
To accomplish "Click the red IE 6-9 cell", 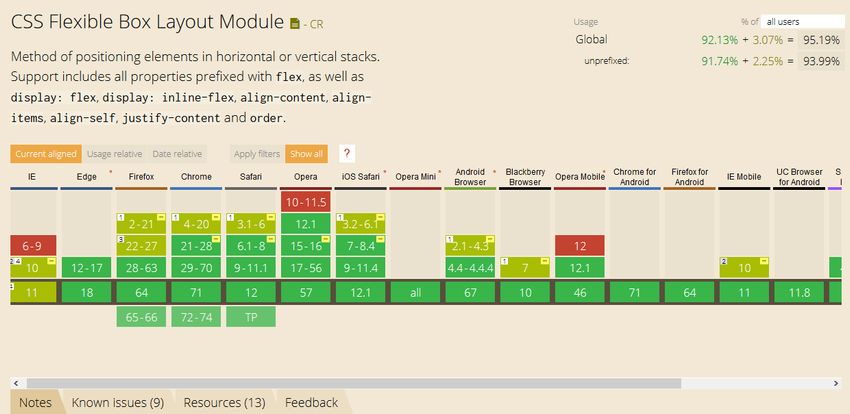I will [x=33, y=246].
